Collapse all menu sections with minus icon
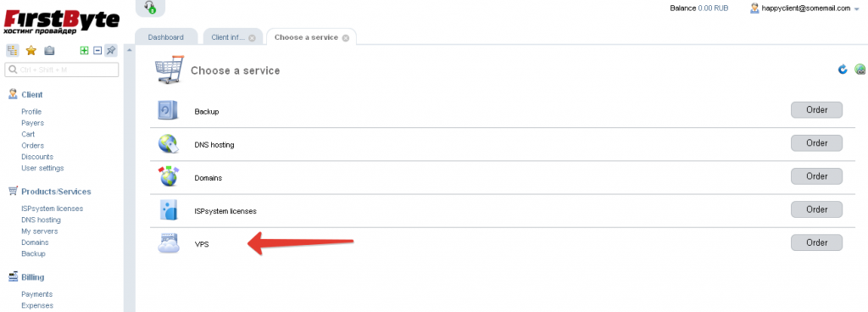This screenshot has height=312, width=868. (x=97, y=51)
